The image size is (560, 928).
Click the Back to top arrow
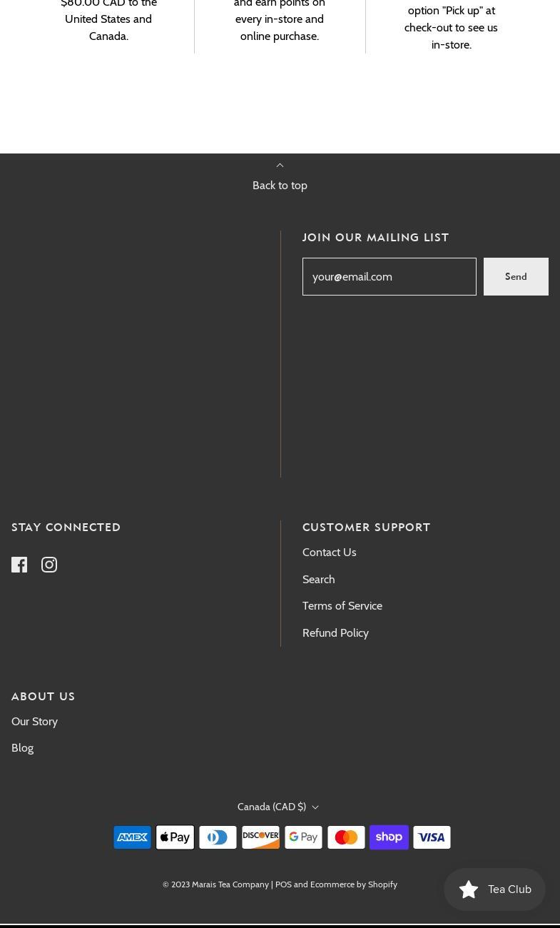tap(280, 166)
